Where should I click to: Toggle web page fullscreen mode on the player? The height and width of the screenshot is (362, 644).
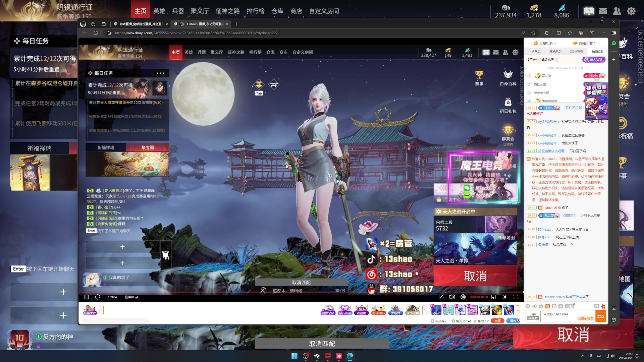505,297
